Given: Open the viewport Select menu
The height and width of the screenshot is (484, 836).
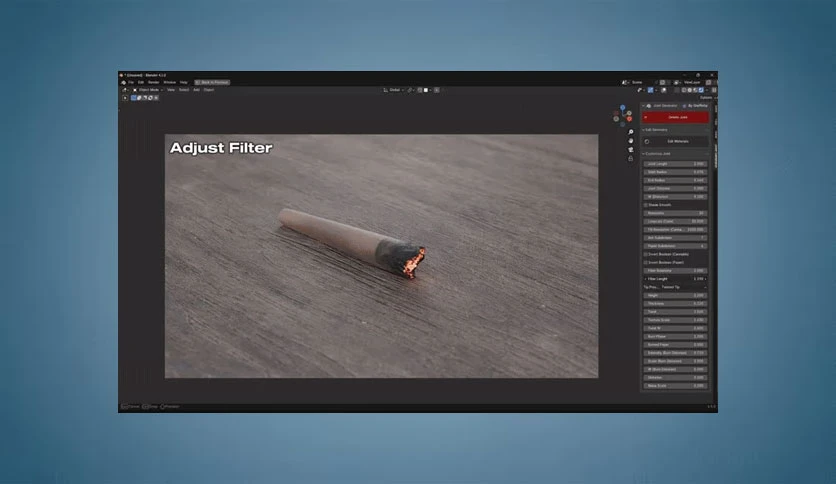Looking at the screenshot, I should point(184,90).
